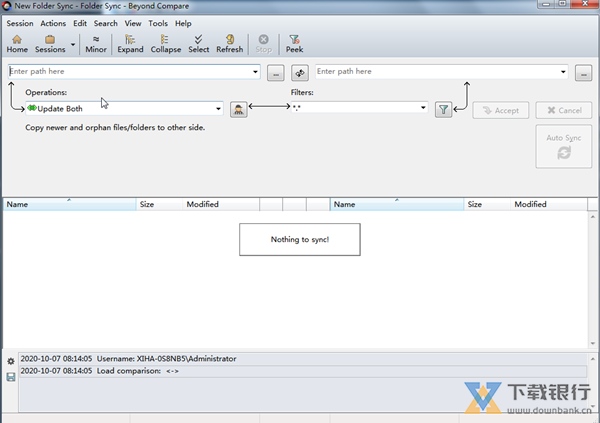This screenshot has width=600, height=423.
Task: Click the Select toolbar icon
Action: coord(199,43)
